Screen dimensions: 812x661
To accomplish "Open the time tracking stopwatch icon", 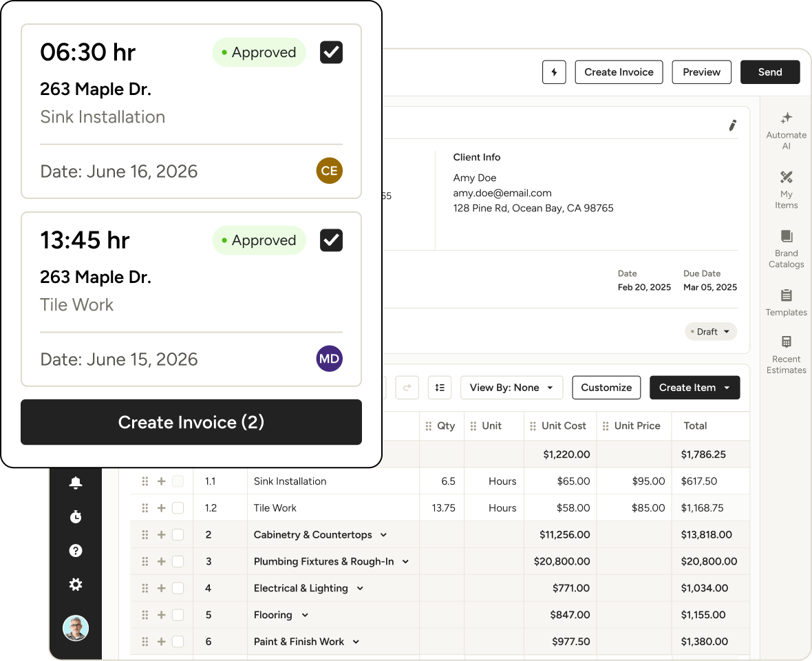I will coord(76,516).
